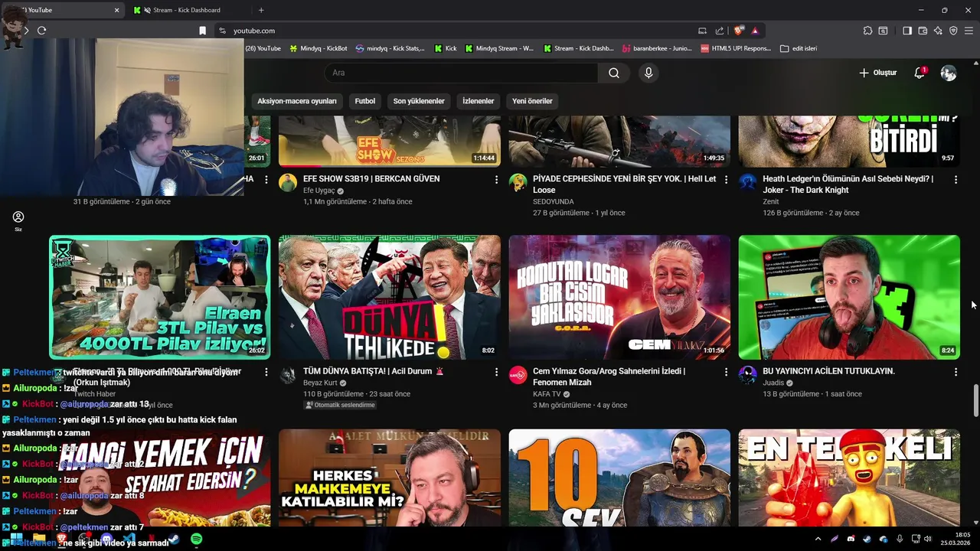This screenshot has width=980, height=551.
Task: Open YouTube notifications bell
Action: pos(920,73)
